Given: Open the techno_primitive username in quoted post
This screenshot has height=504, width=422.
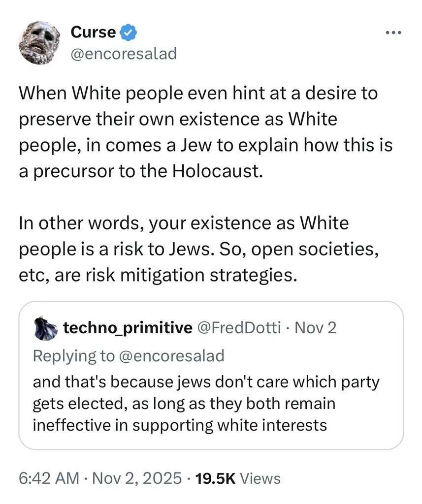Looking at the screenshot, I should (x=128, y=328).
